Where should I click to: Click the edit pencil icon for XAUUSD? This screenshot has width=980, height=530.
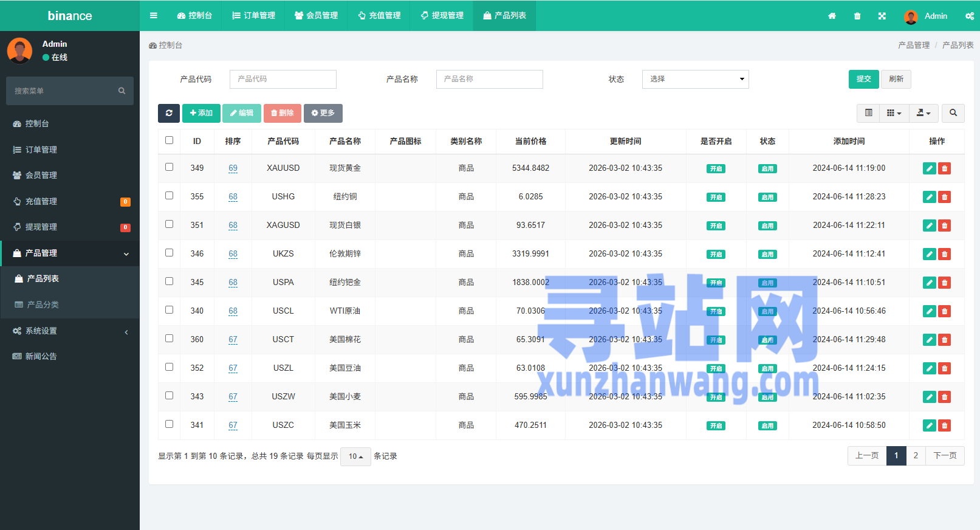pos(929,168)
